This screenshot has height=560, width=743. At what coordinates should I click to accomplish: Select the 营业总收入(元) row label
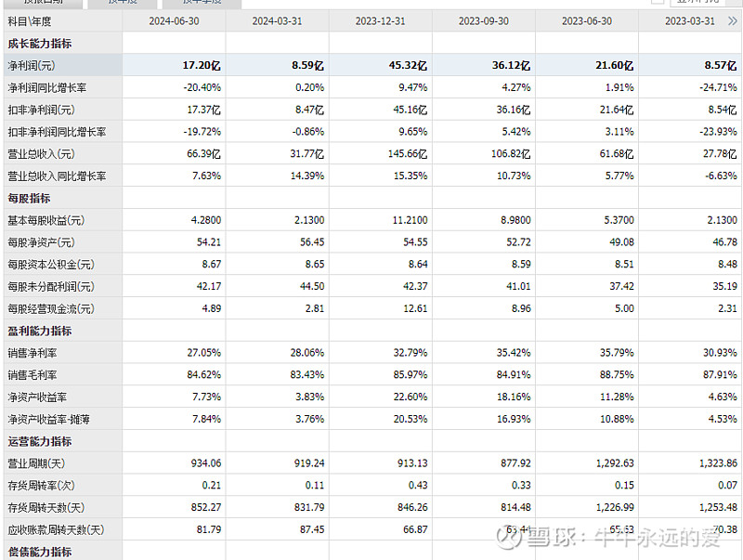point(41,154)
